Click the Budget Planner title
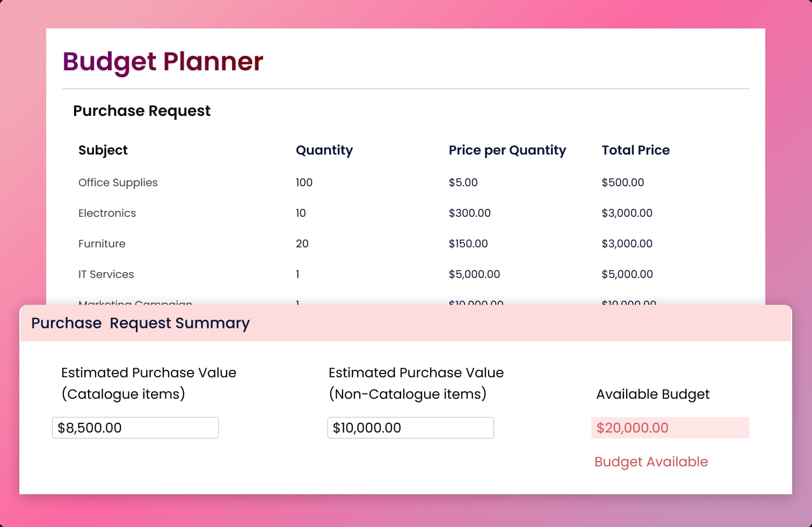 point(163,61)
